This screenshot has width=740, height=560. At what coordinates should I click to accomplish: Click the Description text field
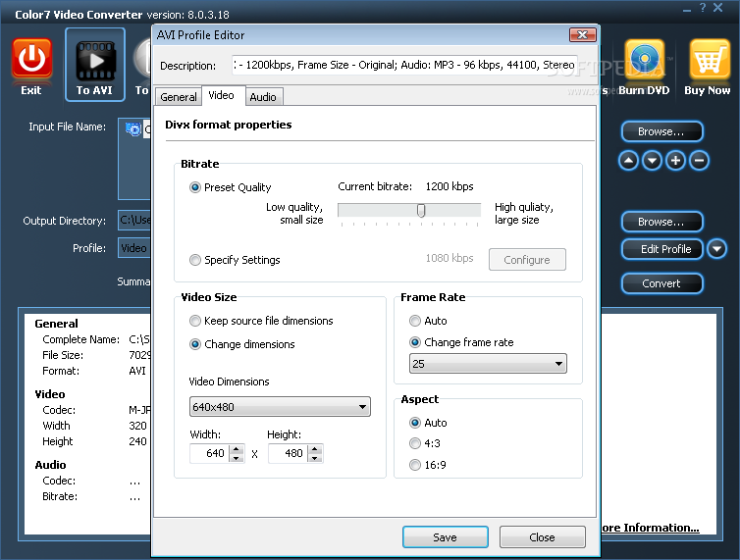(x=404, y=65)
